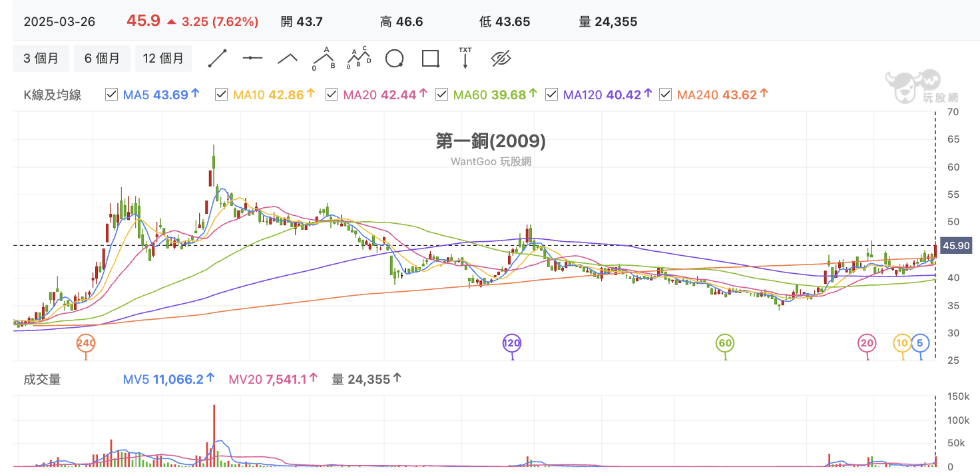
Task: Click the 低 43.65 low price
Action: pyautogui.click(x=505, y=22)
